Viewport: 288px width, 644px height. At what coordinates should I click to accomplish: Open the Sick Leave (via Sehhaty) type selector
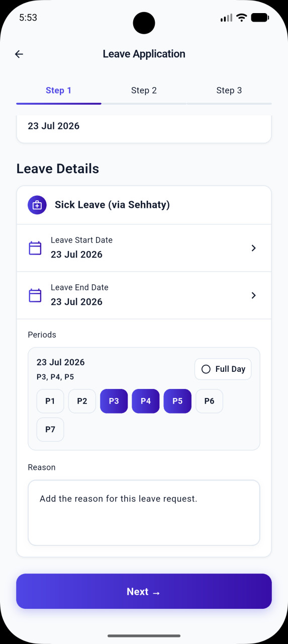click(144, 205)
